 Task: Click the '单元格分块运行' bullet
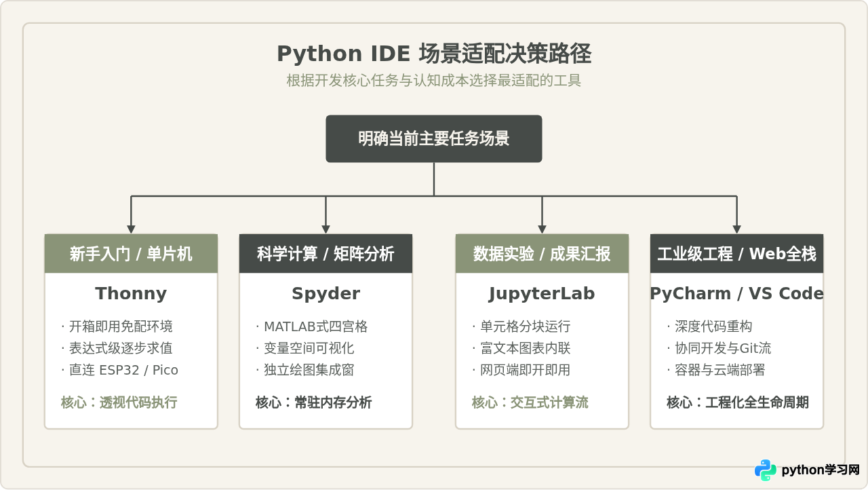[521, 326]
